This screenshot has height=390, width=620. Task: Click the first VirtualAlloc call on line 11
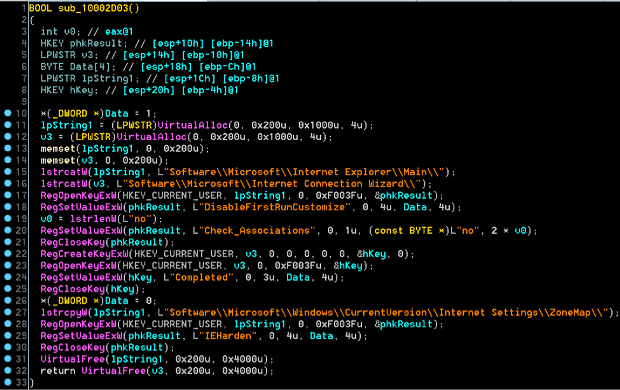pyautogui.click(x=193, y=125)
